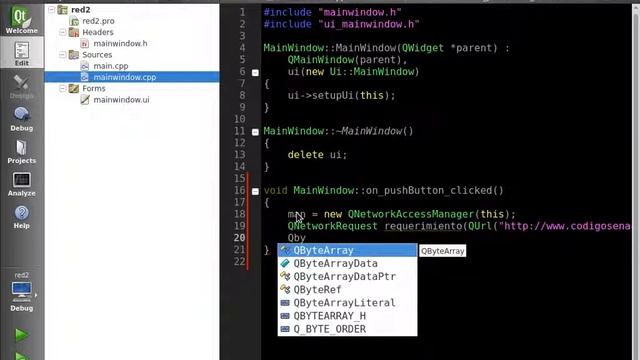640x360 pixels.
Task: Collapse the Headers tree node
Action: coord(62,32)
